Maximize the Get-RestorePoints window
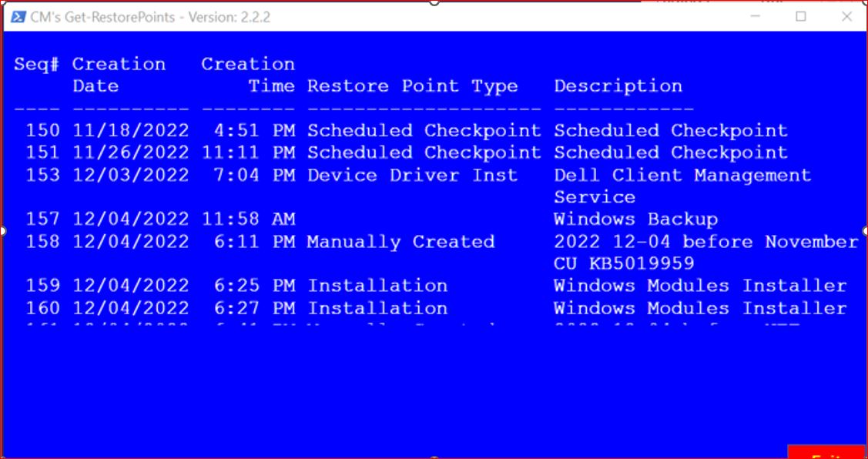 click(800, 17)
